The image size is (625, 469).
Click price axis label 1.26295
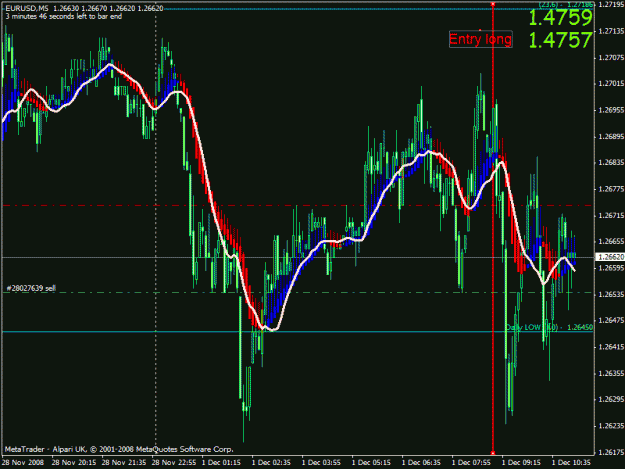click(611, 399)
